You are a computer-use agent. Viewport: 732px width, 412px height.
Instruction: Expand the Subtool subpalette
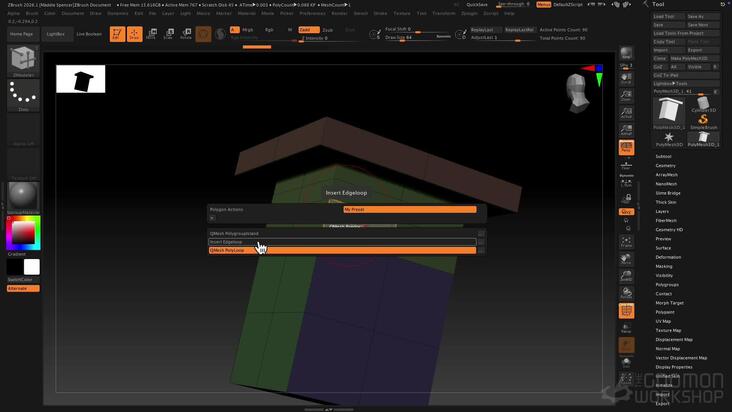point(663,156)
